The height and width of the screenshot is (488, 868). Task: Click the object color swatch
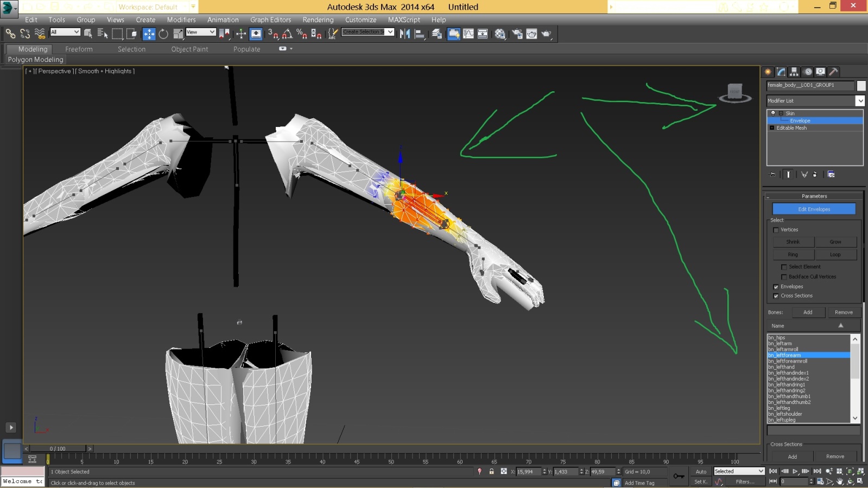(x=861, y=86)
